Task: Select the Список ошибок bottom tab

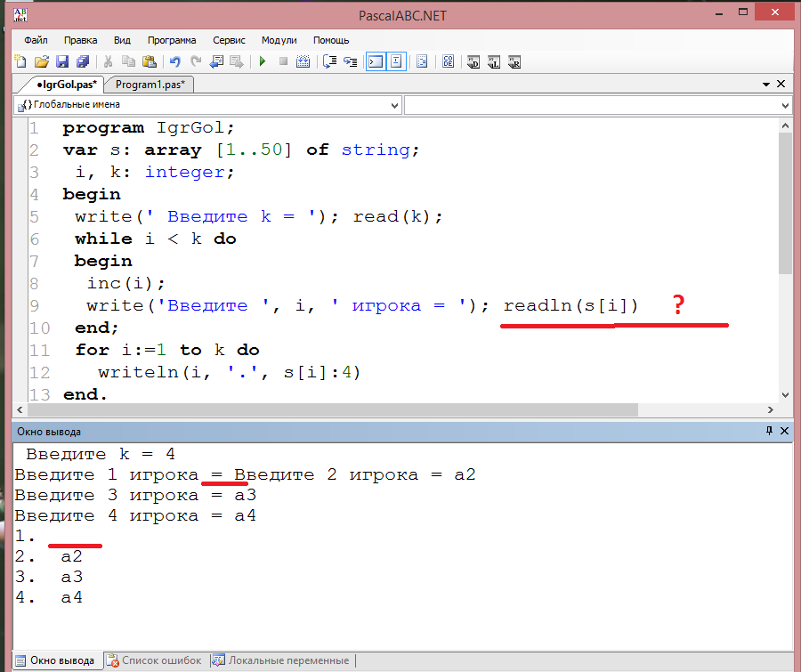Action: coord(155,660)
